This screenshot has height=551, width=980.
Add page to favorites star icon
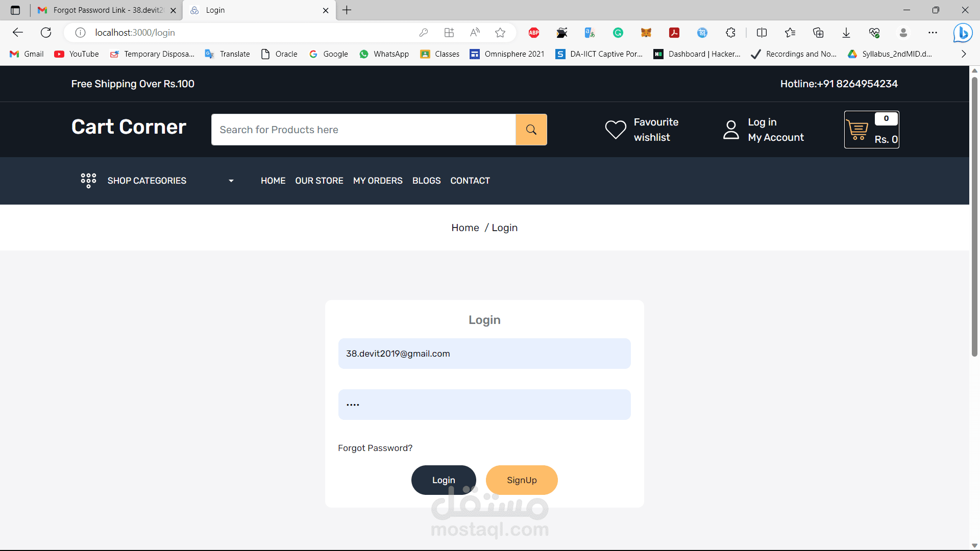click(x=500, y=33)
